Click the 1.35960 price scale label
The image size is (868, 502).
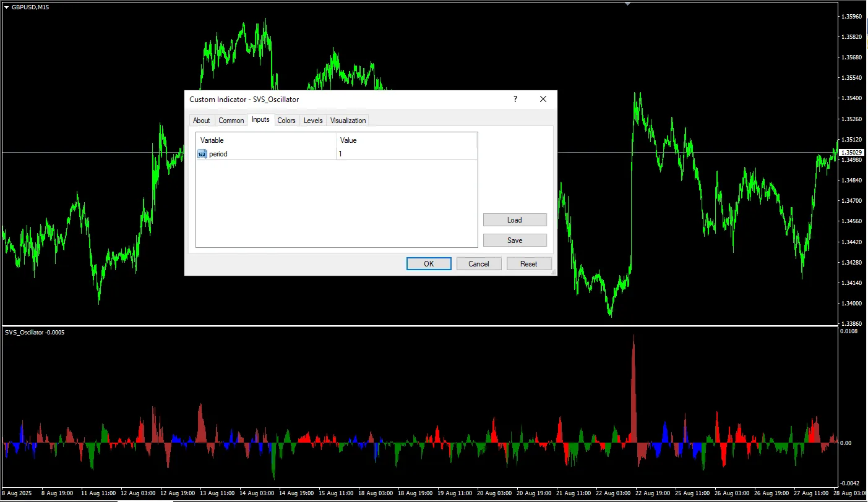(x=853, y=17)
